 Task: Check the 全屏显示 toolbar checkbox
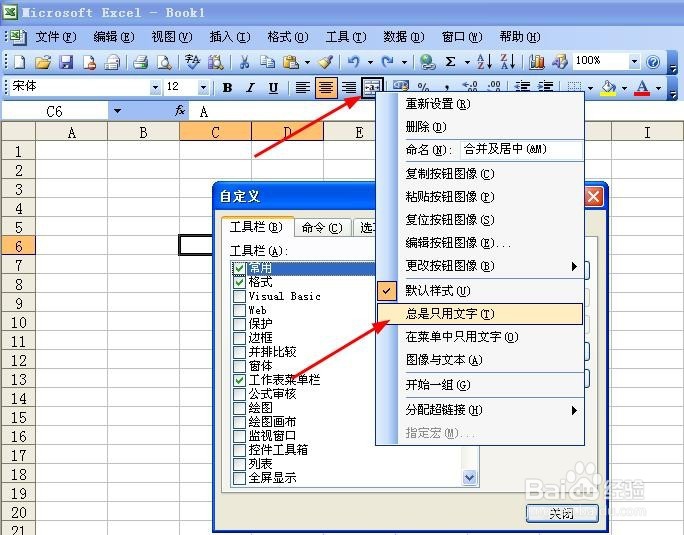click(x=239, y=478)
